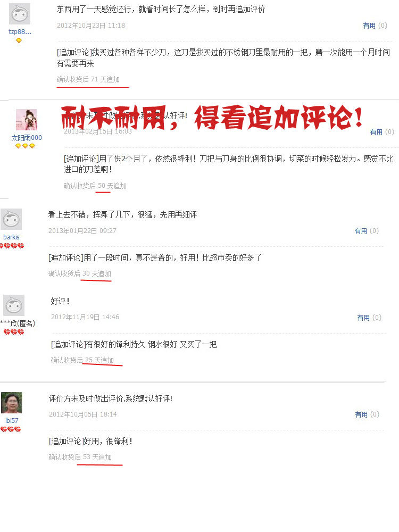
Task: Open 太阳雨000 username link
Action: click(27, 138)
